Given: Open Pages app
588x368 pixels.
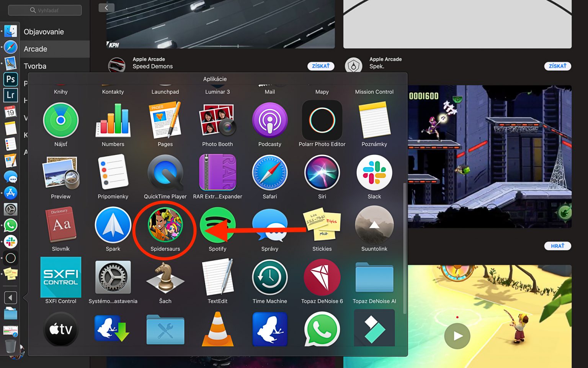Looking at the screenshot, I should (x=165, y=120).
